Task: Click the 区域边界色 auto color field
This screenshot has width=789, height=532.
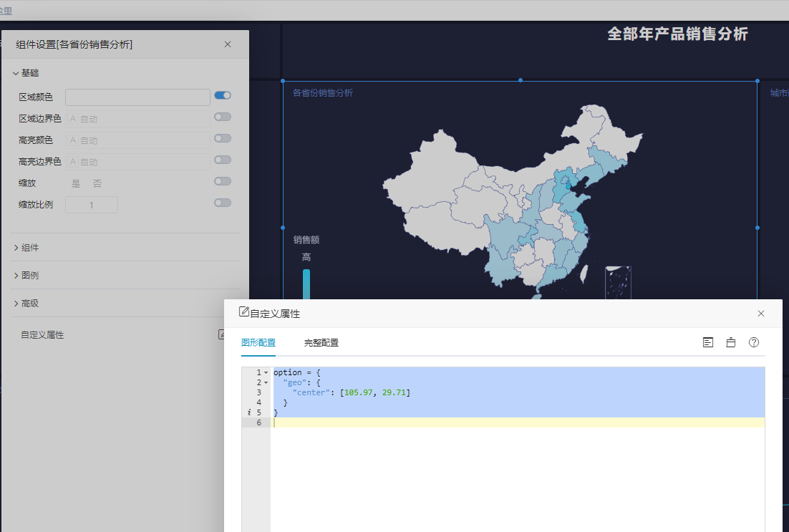Action: 138,119
